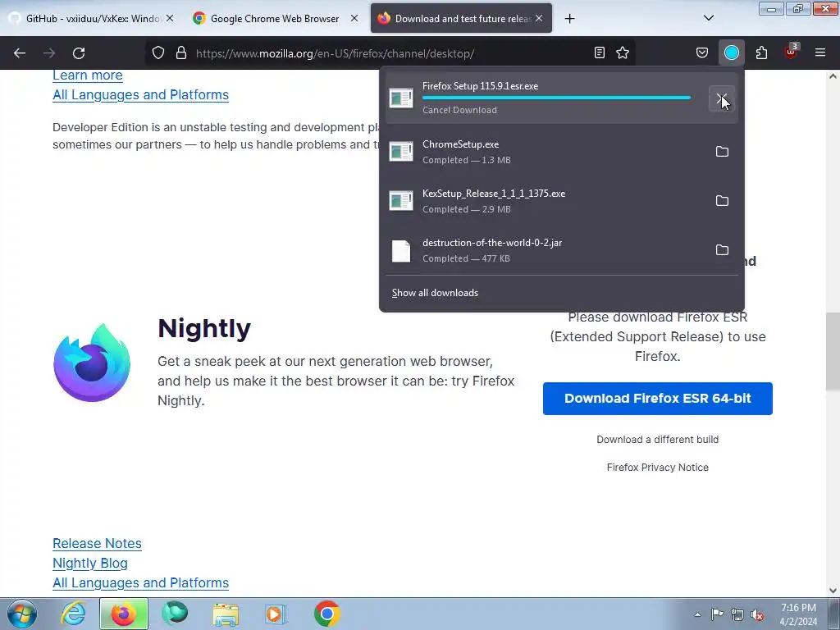The width and height of the screenshot is (840, 630).
Task: Open the green globe browser taskbar icon
Action: point(175,614)
